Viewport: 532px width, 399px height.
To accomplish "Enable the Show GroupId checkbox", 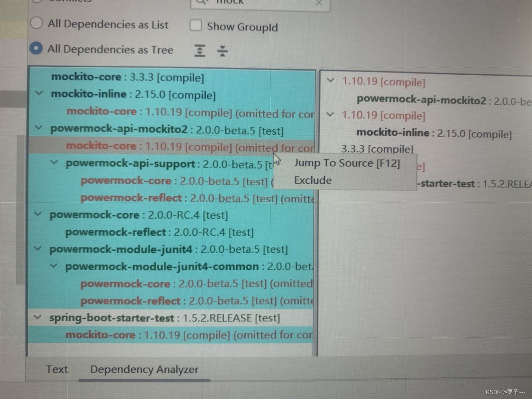I will [x=195, y=25].
